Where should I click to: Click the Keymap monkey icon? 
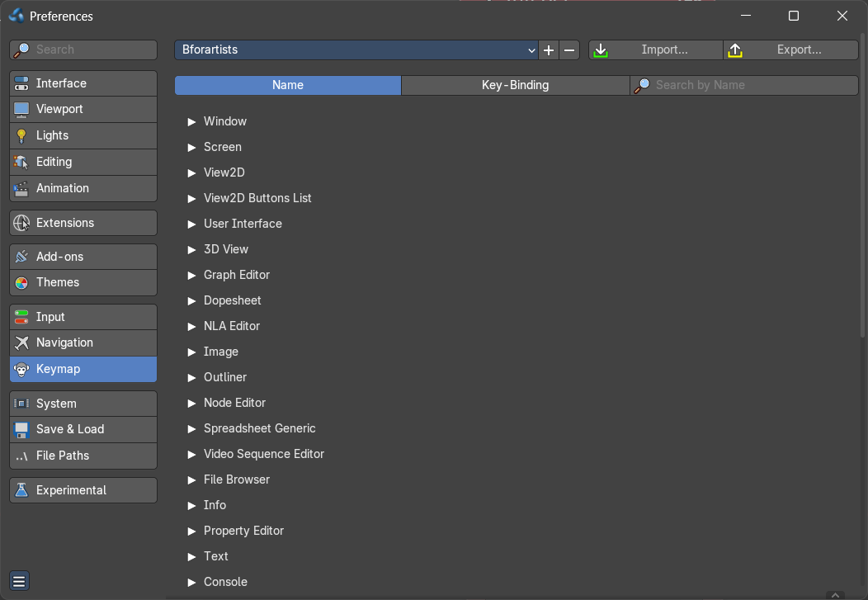tap(21, 369)
